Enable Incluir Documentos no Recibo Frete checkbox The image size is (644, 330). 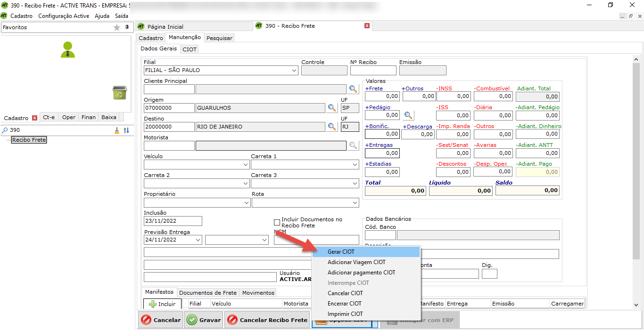tap(277, 222)
